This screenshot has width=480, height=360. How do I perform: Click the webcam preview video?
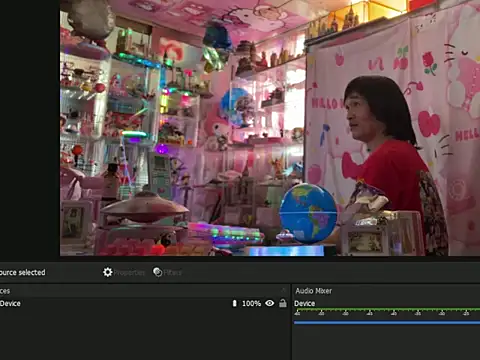(270, 128)
